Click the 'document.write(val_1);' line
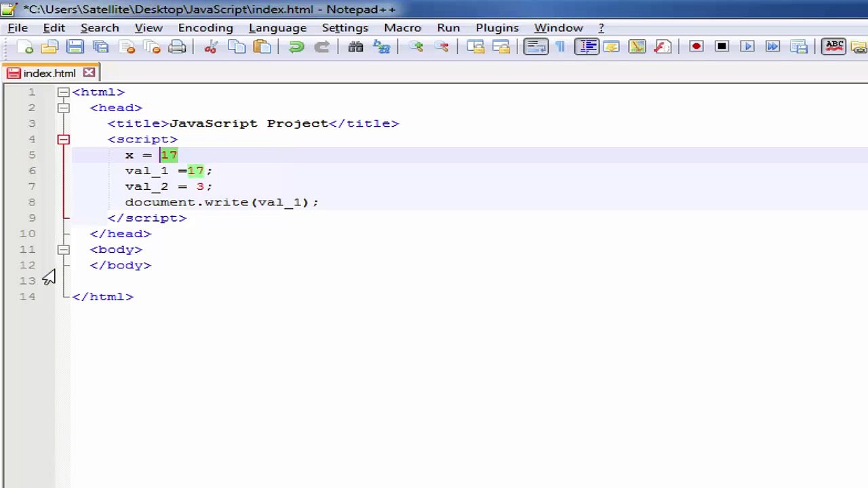Image resolution: width=868 pixels, height=488 pixels. [x=222, y=202]
